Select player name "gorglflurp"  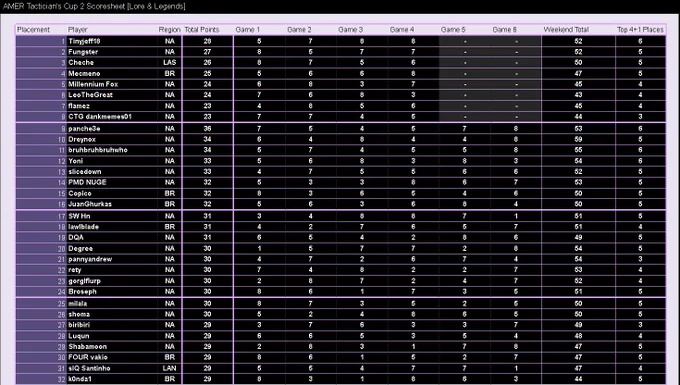(x=85, y=281)
